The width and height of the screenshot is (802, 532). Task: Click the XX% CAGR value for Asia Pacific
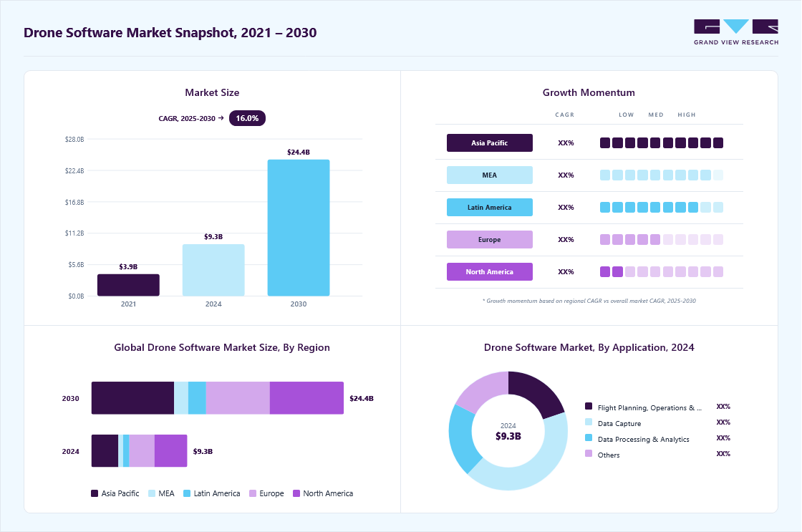(566, 142)
